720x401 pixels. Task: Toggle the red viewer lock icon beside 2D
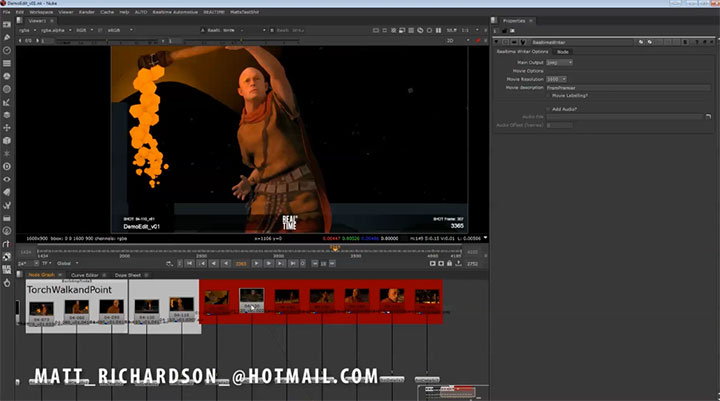point(478,41)
